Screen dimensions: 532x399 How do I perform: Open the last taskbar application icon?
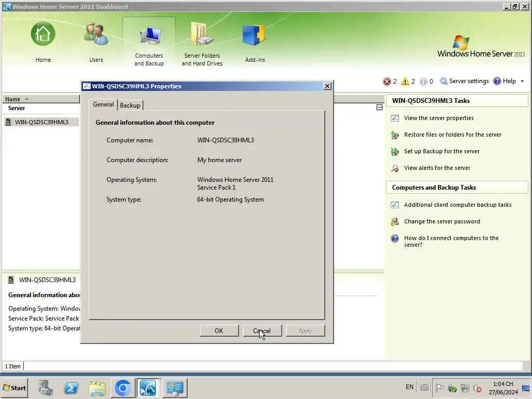click(x=175, y=388)
